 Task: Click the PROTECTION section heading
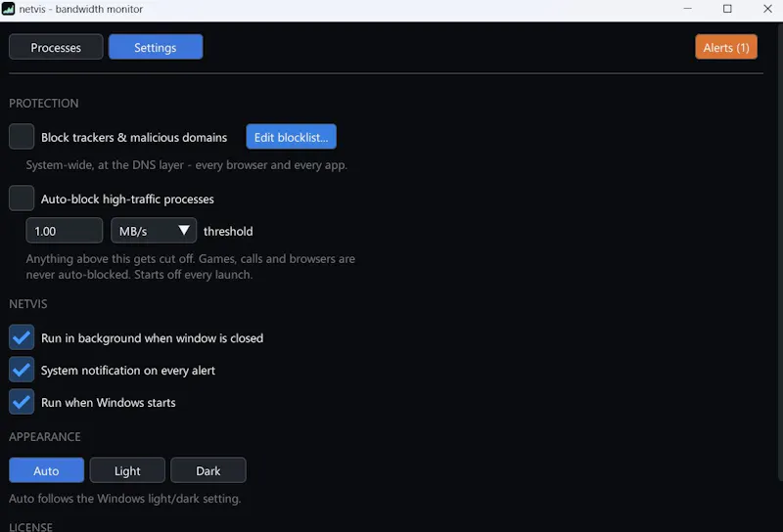coord(44,104)
